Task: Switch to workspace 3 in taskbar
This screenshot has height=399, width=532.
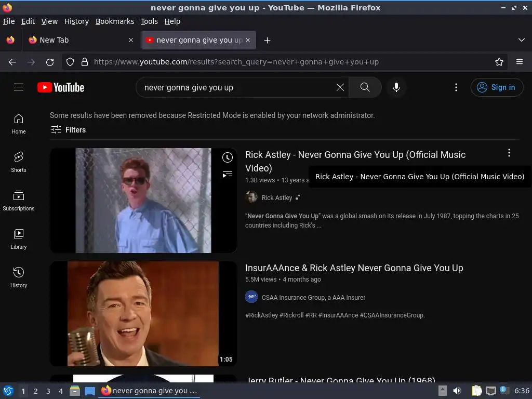Action: [48, 391]
